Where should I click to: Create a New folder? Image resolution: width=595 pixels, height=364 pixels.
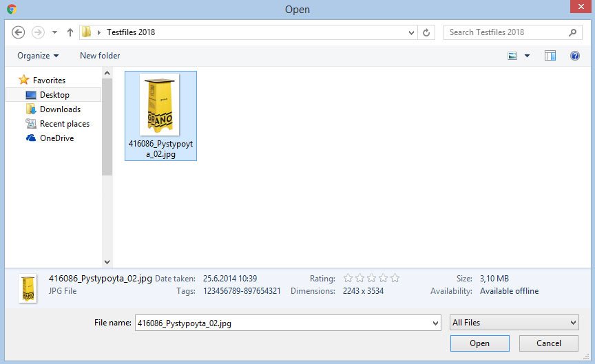tap(100, 56)
